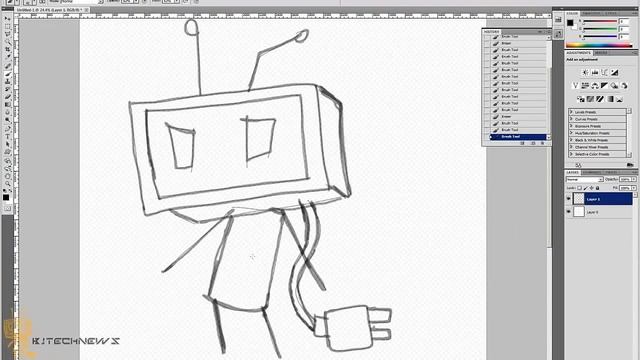Add a Black & White adjustment icon
640x360 pixels.
pyautogui.click(x=604, y=85)
